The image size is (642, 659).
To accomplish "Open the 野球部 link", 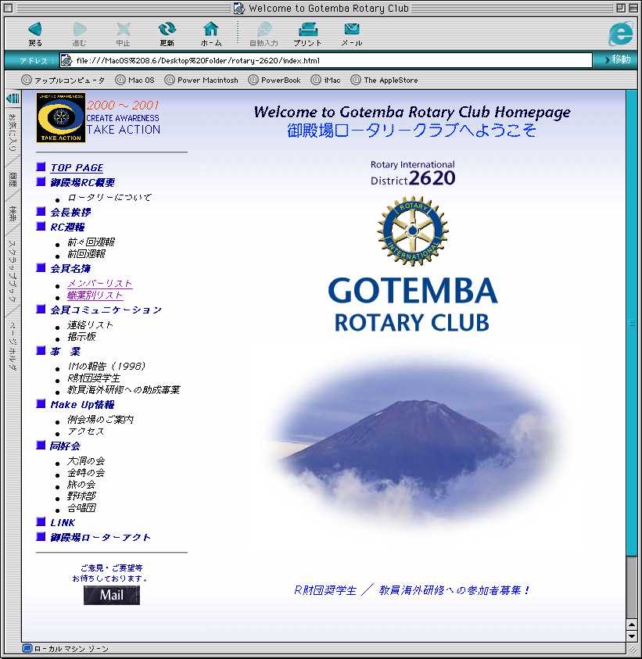I will click(82, 496).
